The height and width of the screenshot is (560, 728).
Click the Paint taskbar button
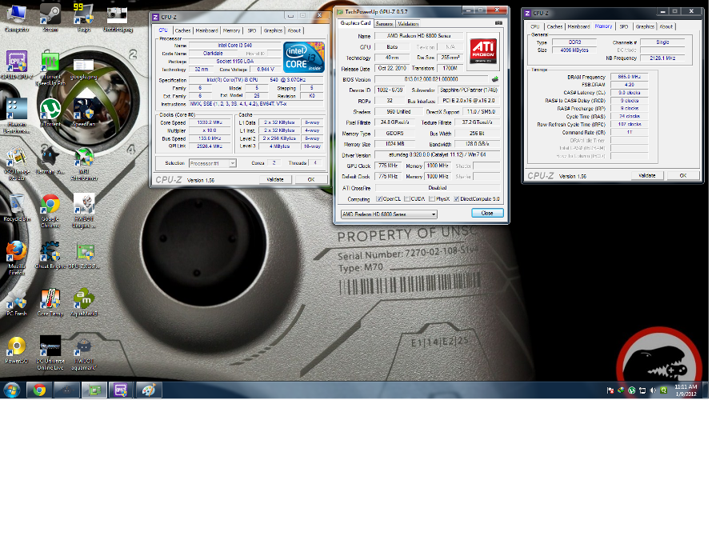coord(149,390)
